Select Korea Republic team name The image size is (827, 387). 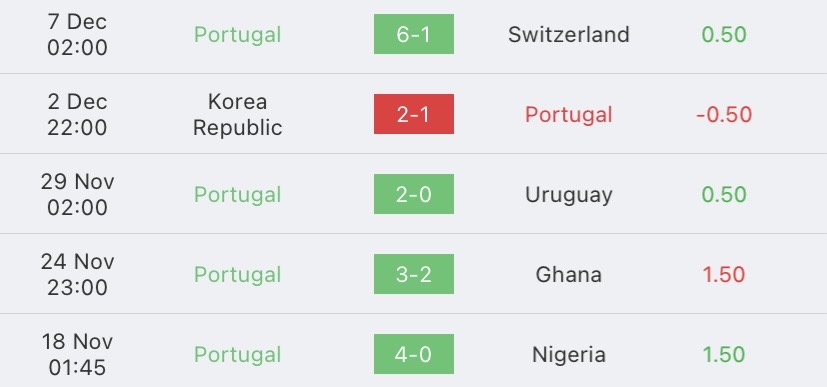coord(237,114)
